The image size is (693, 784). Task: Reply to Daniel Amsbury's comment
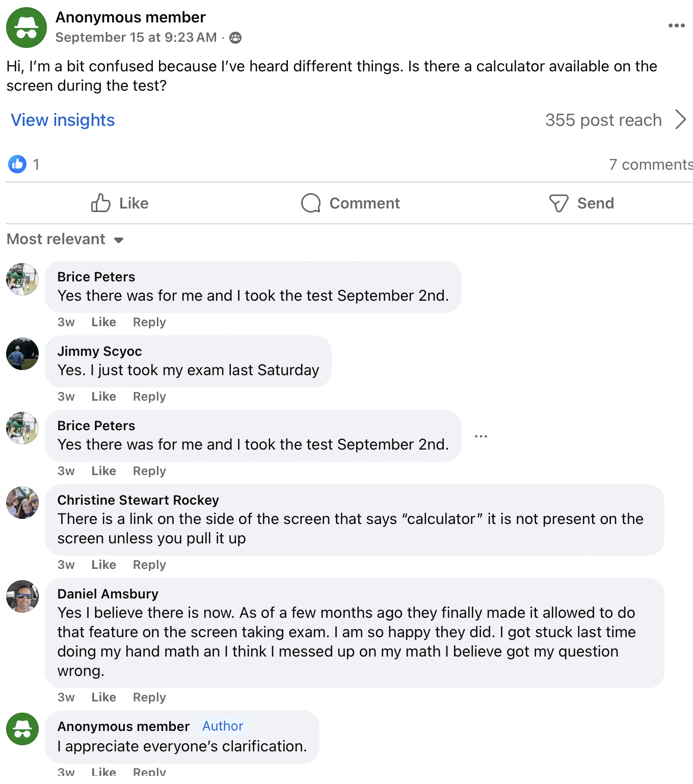pos(149,697)
